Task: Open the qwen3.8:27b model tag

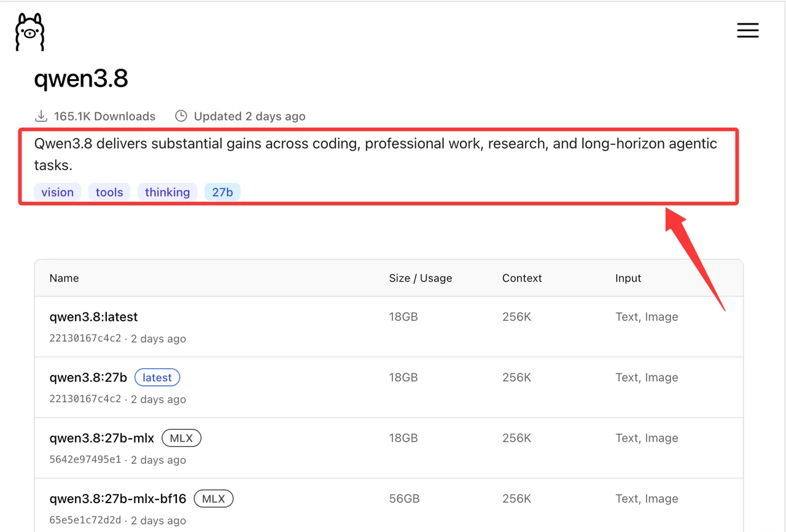Action: click(x=88, y=377)
